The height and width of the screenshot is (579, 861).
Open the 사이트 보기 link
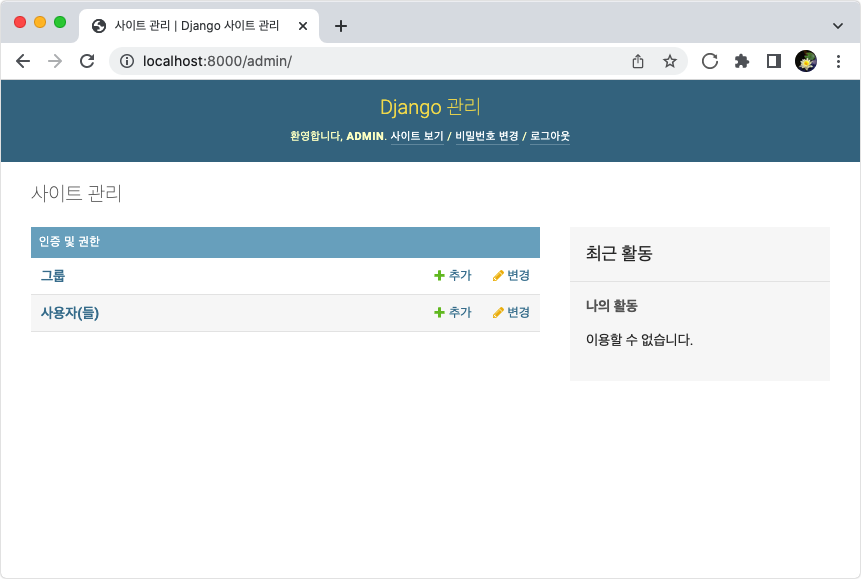417,136
